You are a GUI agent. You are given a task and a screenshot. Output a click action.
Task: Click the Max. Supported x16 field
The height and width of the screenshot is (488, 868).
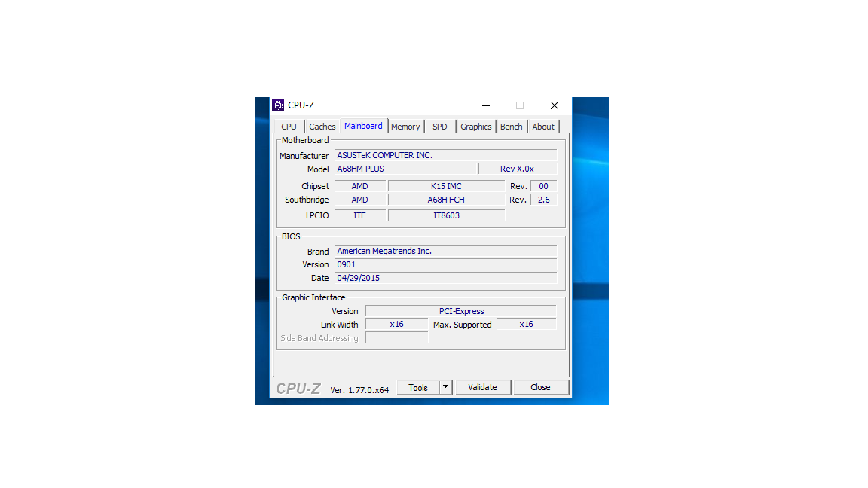coord(527,325)
